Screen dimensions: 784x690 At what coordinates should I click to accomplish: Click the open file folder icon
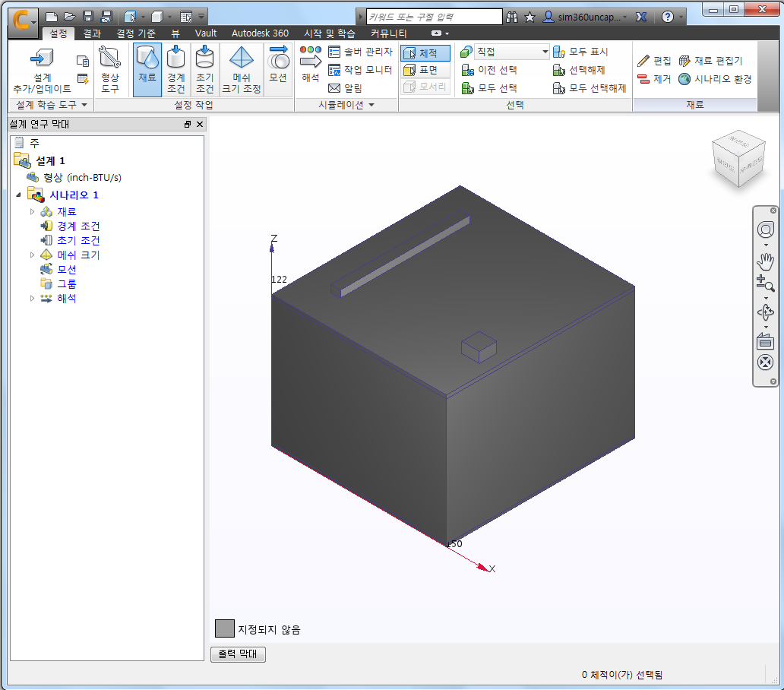coord(69,17)
